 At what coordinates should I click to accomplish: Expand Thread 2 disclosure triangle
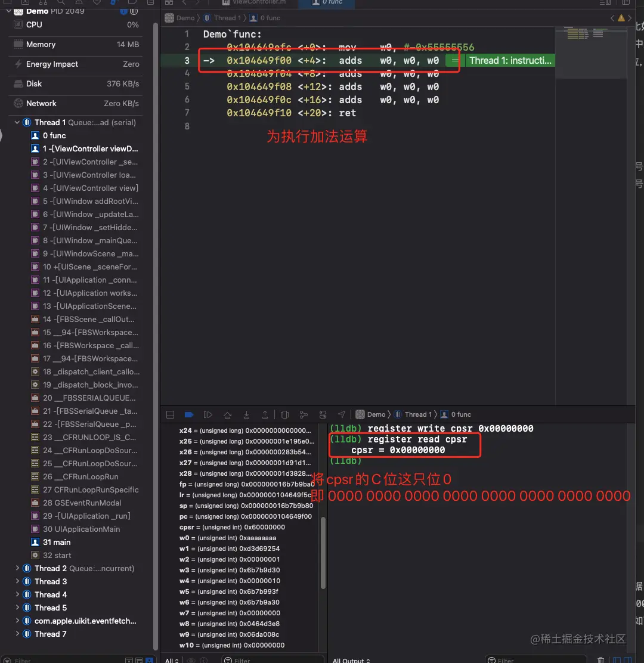click(17, 568)
